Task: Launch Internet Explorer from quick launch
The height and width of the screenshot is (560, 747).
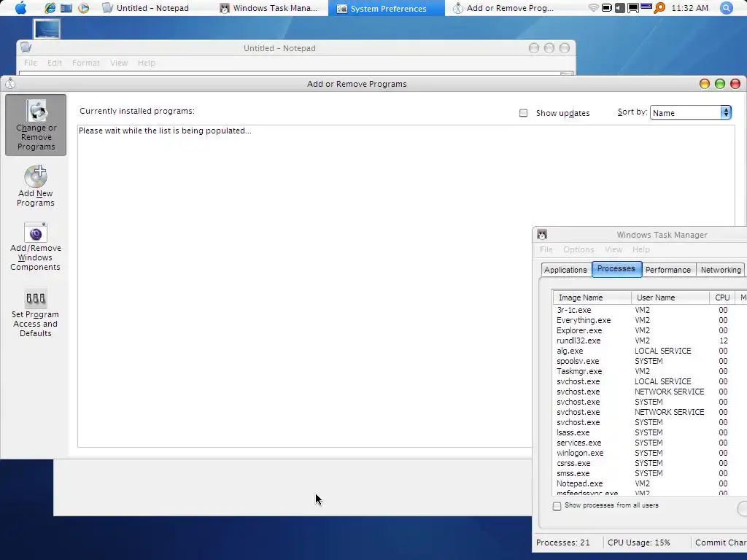Action: pos(50,8)
